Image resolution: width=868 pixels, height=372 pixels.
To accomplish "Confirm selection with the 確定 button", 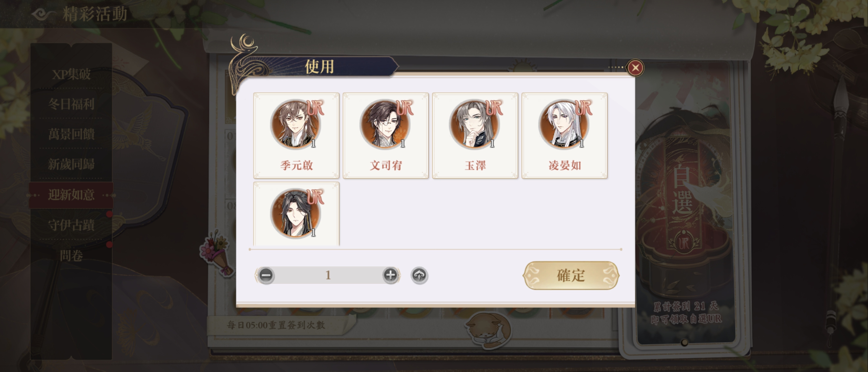I will point(571,275).
